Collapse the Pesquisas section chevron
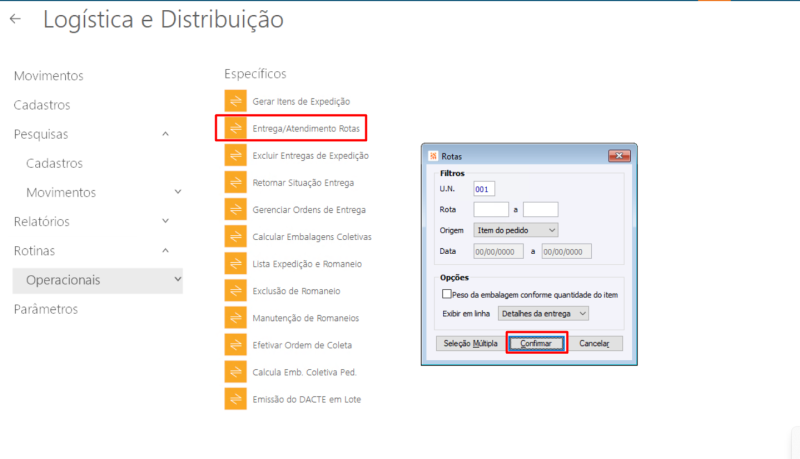Viewport: 800px width, 459px height. tap(165, 134)
